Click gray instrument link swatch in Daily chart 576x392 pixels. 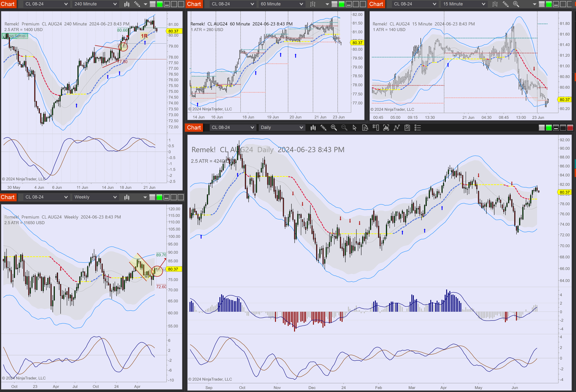[x=542, y=128]
